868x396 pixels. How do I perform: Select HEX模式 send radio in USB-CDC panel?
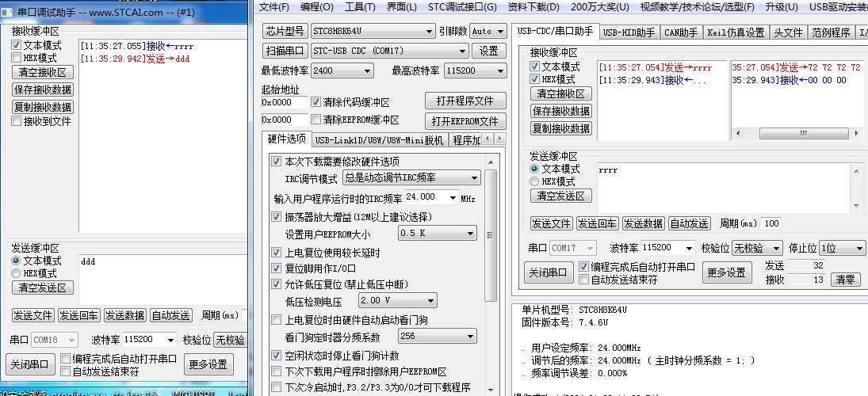pyautogui.click(x=534, y=181)
